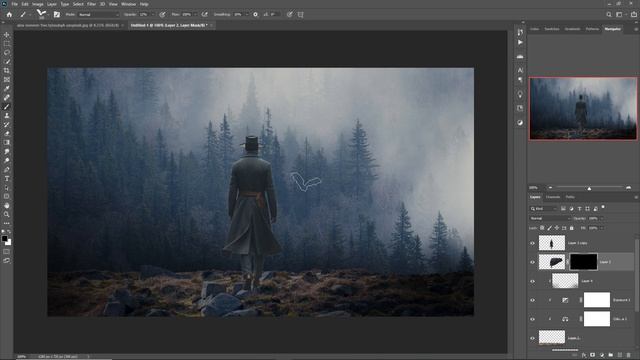640x360 pixels.
Task: Select the black layer mask thumbnail
Action: tap(583, 262)
